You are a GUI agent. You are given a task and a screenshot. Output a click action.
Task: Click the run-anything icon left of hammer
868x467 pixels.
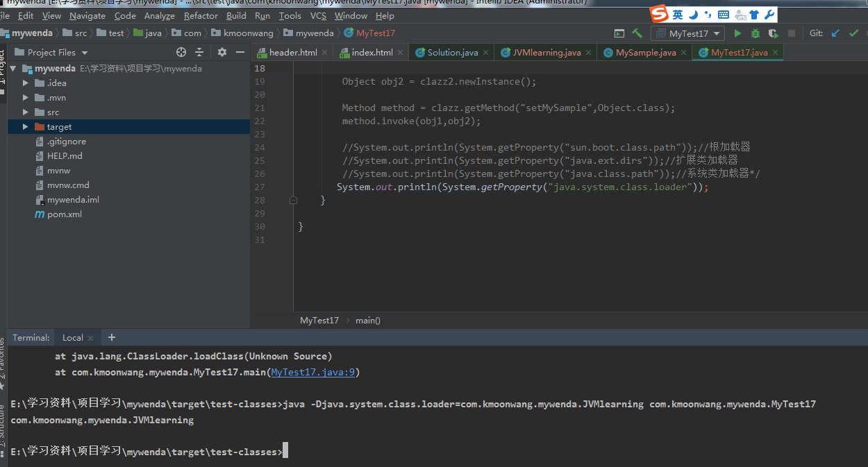tap(619, 33)
